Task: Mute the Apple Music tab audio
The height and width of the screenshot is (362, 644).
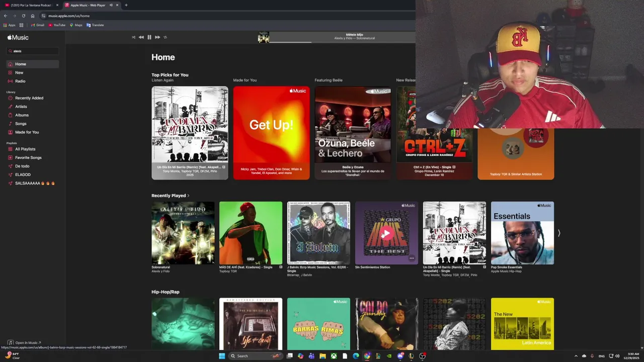Action: pyautogui.click(x=111, y=5)
